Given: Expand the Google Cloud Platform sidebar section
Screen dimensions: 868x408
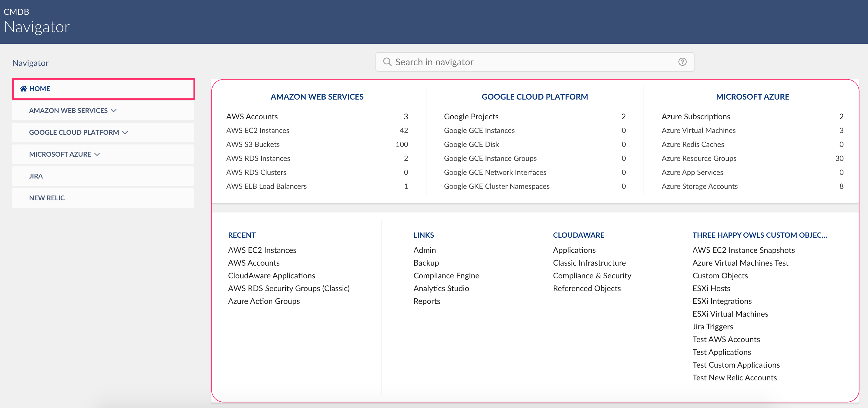Looking at the screenshot, I should (x=125, y=132).
